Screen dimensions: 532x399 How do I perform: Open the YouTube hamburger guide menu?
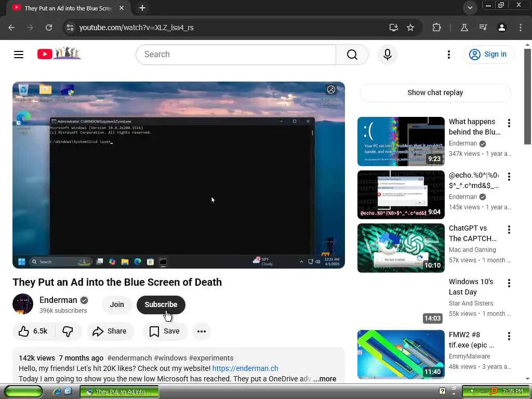[x=19, y=54]
